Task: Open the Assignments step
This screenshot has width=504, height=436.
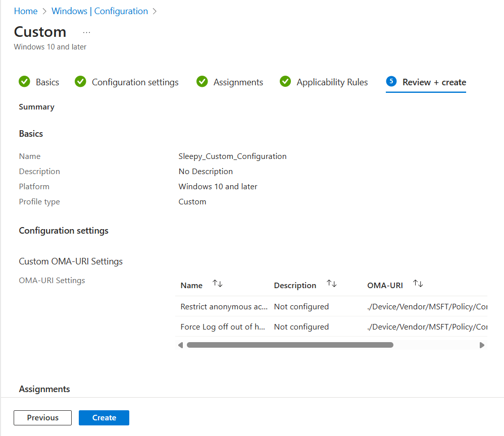Action: (x=238, y=82)
